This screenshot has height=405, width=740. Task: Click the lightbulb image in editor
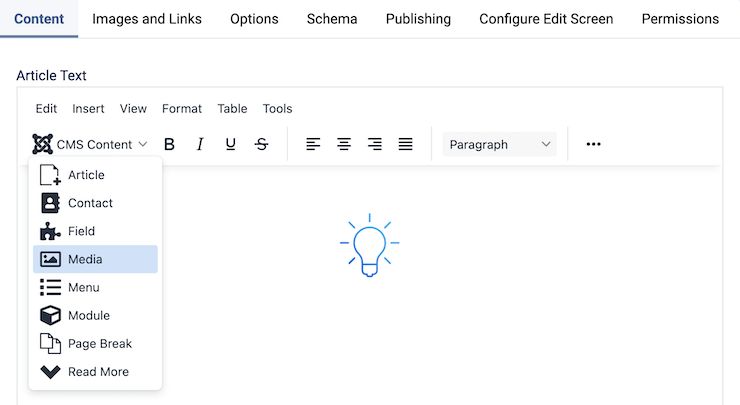click(x=369, y=245)
